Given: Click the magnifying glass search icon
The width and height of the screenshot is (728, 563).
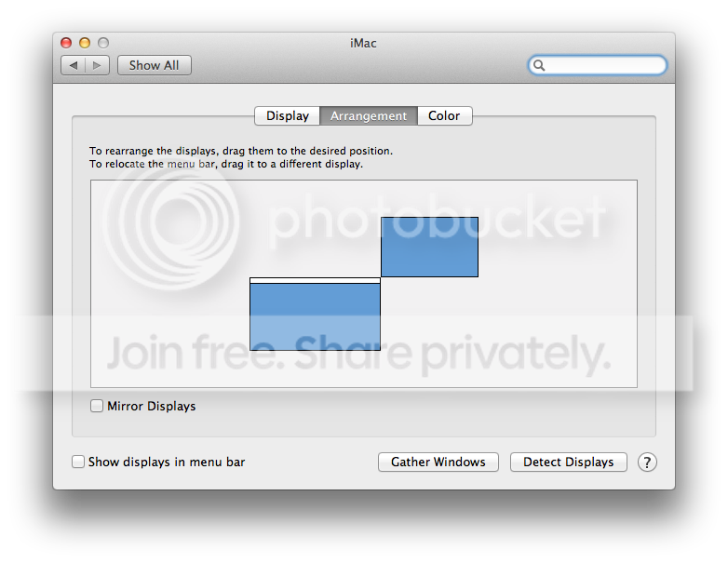Looking at the screenshot, I should pos(539,65).
